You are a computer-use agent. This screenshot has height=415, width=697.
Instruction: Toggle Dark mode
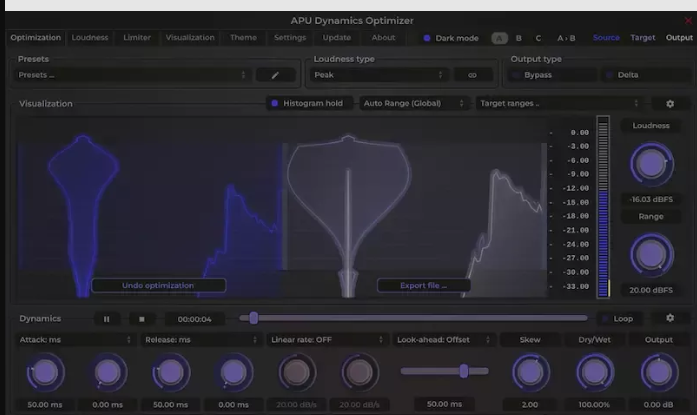(451, 38)
